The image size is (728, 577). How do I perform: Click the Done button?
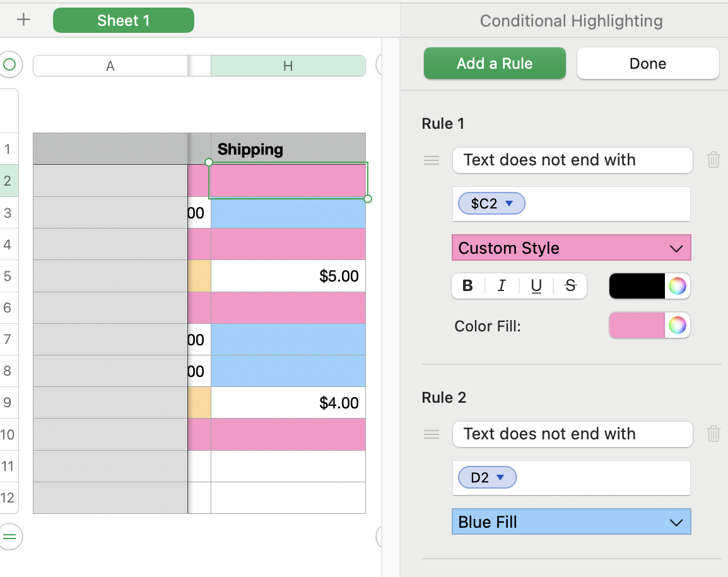[x=648, y=64]
